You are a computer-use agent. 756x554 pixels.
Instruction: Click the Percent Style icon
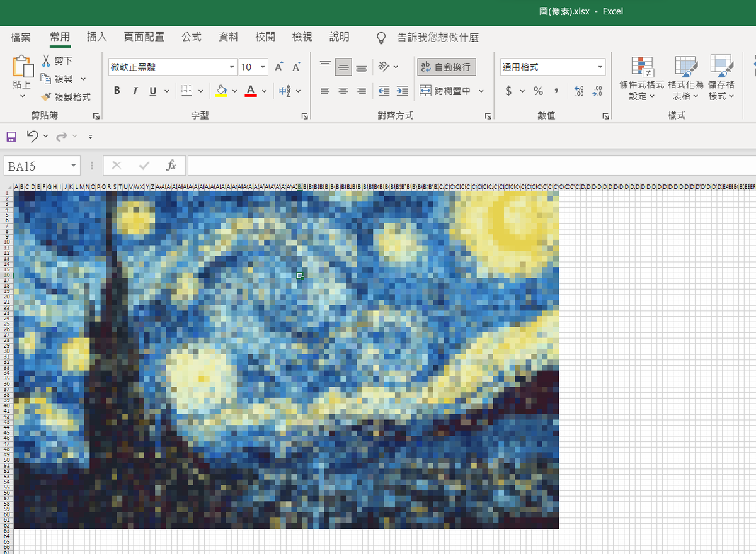point(538,91)
